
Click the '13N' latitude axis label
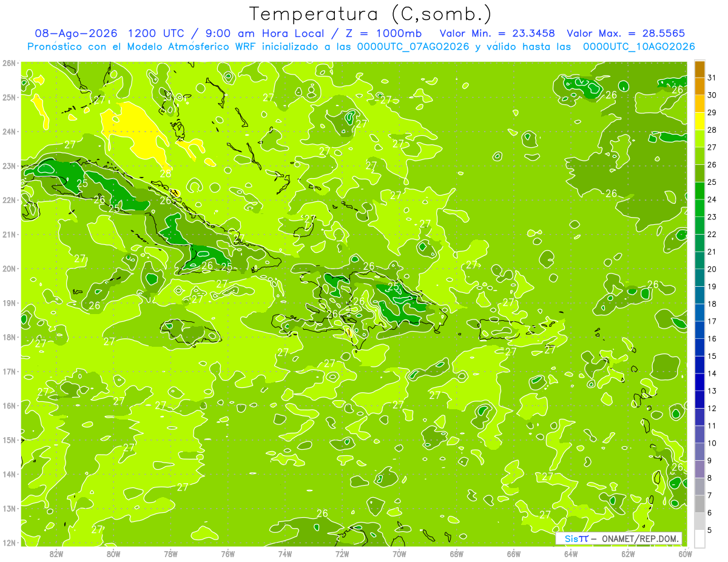pyautogui.click(x=9, y=508)
